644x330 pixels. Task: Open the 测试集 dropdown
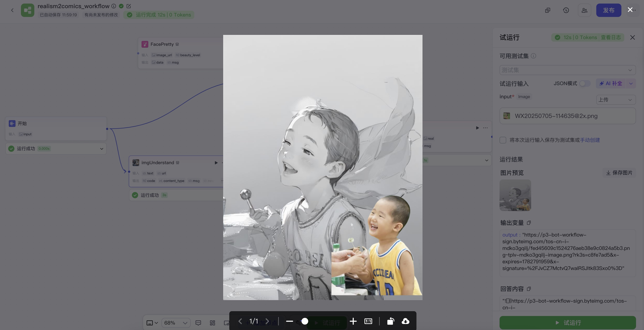[568, 70]
